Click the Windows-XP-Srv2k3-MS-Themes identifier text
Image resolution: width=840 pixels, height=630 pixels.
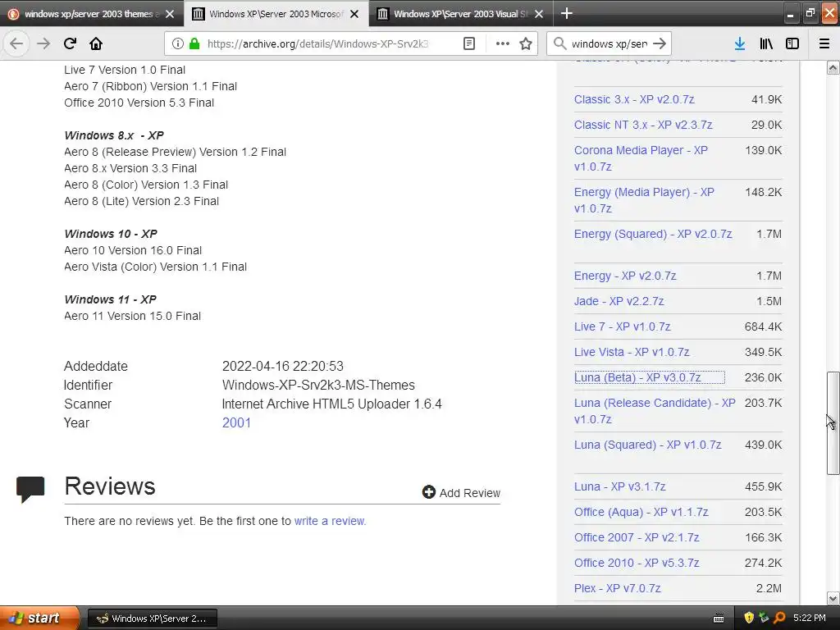[318, 386]
